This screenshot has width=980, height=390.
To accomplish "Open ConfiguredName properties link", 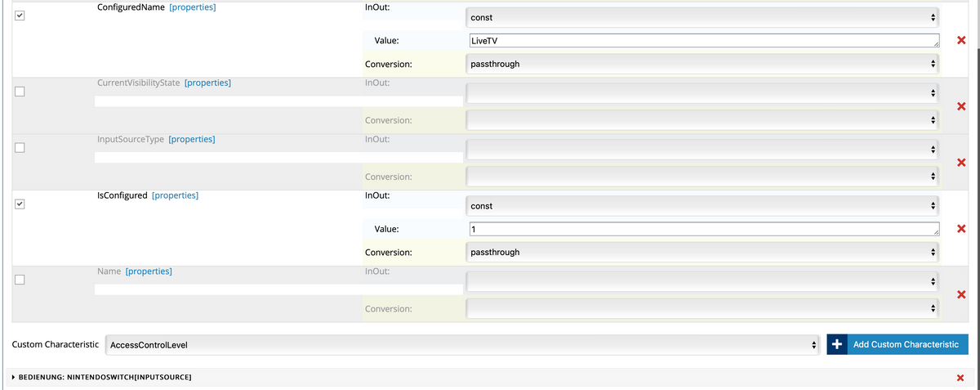I will [192, 8].
